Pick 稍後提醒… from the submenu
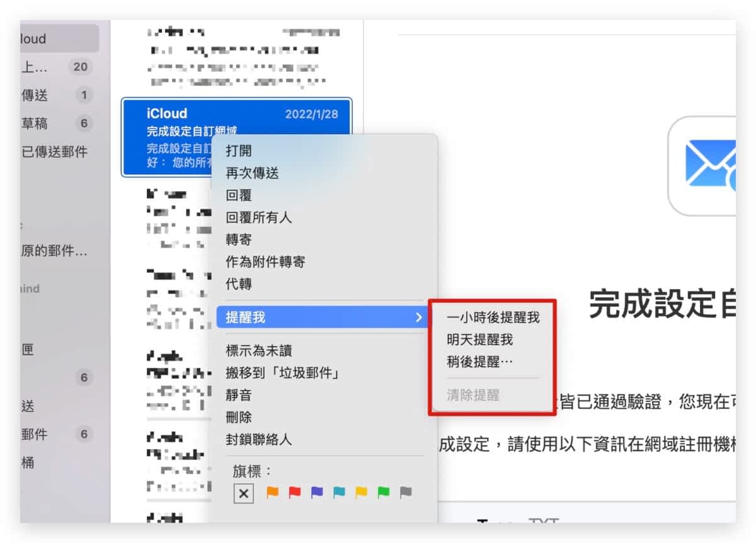Viewport: 756px width, 543px height. click(479, 363)
